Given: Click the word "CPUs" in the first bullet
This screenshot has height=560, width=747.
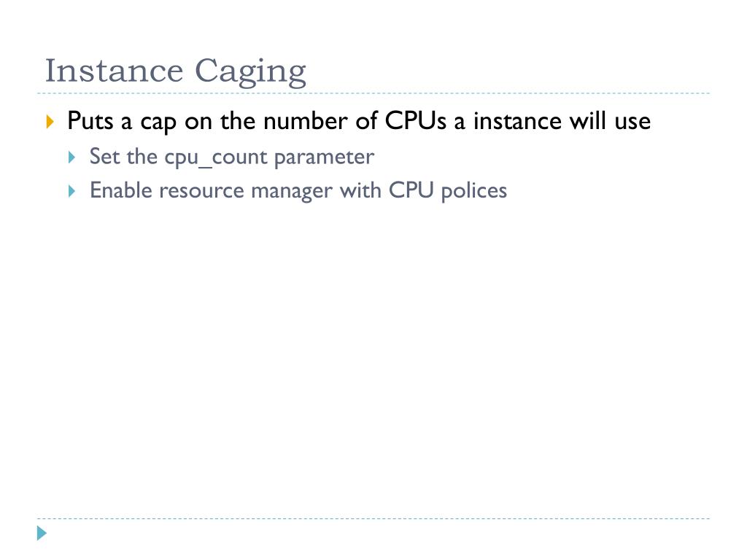Looking at the screenshot, I should pyautogui.click(x=415, y=120).
